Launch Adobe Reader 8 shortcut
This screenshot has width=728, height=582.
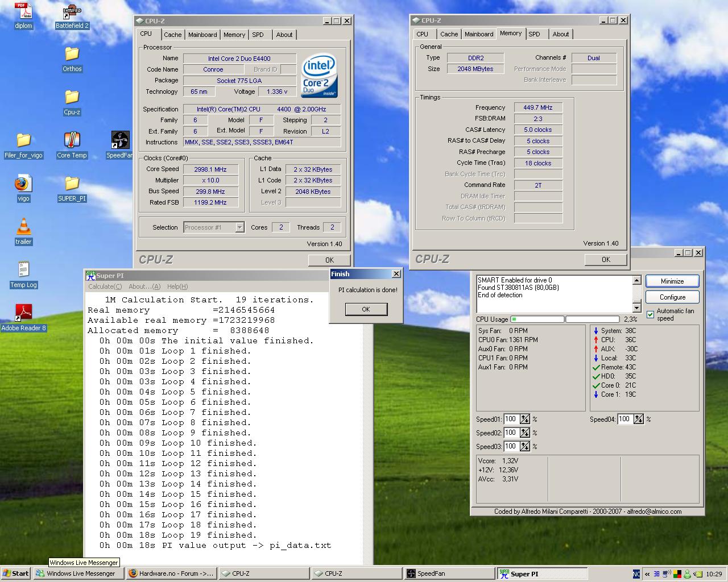pos(23,318)
